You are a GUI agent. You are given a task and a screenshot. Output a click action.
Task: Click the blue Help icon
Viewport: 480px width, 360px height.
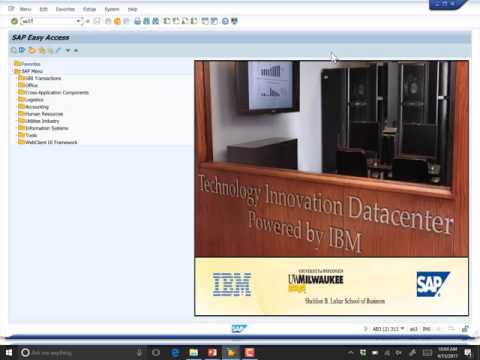click(225, 21)
